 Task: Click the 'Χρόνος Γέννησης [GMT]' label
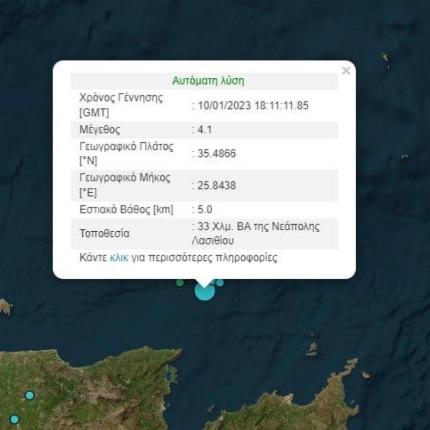pos(121,105)
